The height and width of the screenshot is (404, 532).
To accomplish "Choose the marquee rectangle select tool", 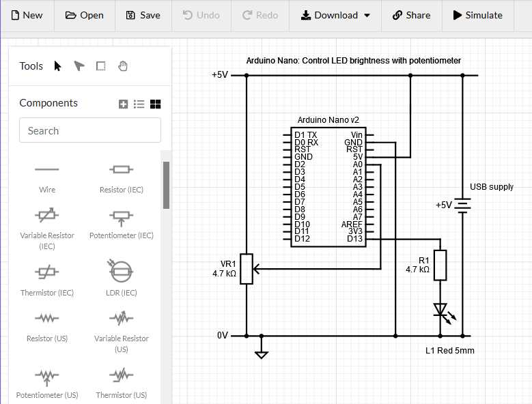I will coord(101,66).
